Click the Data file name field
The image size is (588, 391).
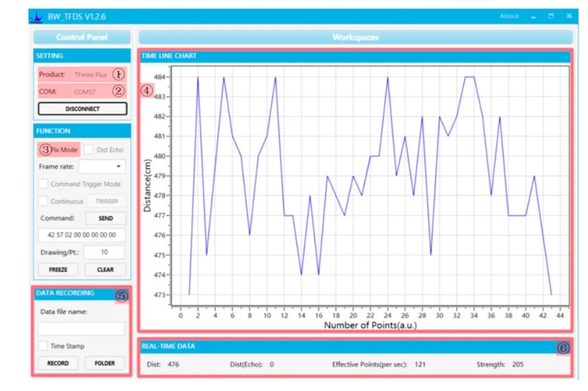(x=81, y=329)
